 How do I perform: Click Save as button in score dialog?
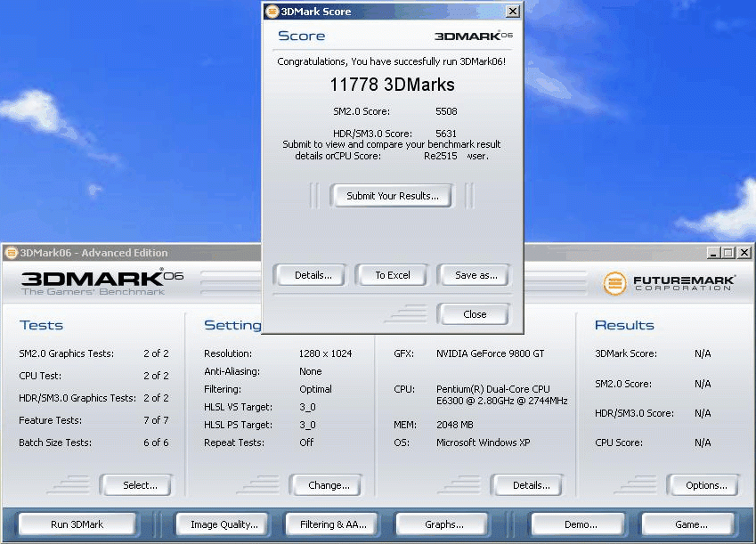tap(474, 275)
